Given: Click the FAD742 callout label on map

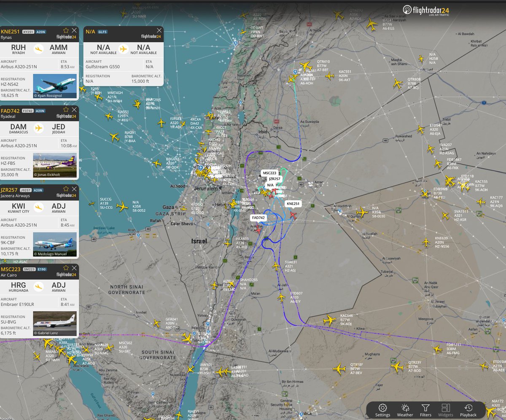Looking at the screenshot, I should tap(258, 218).
